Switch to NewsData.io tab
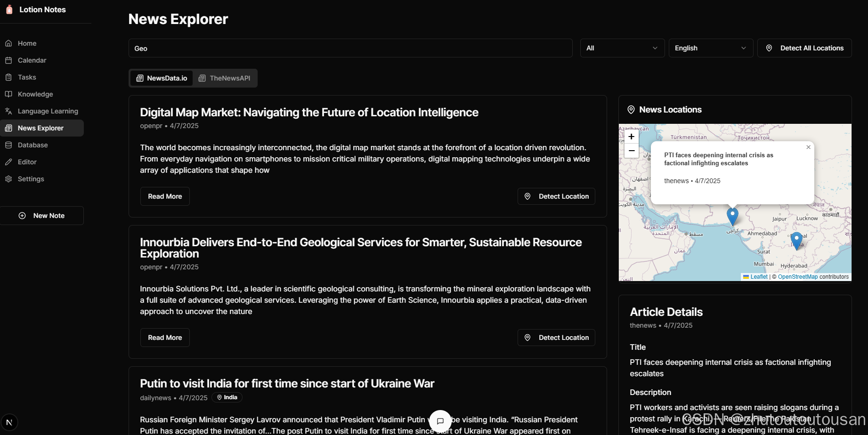The width and height of the screenshot is (868, 435). [162, 78]
